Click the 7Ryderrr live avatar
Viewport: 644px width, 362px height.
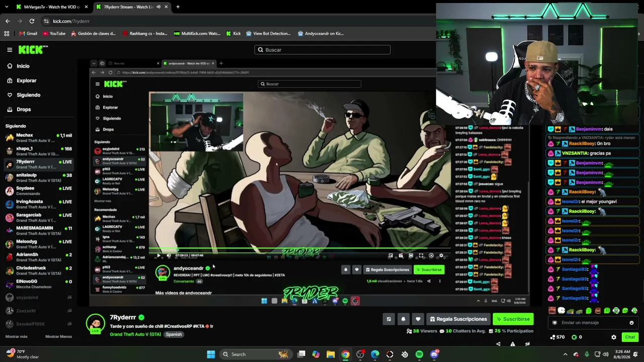(x=96, y=324)
